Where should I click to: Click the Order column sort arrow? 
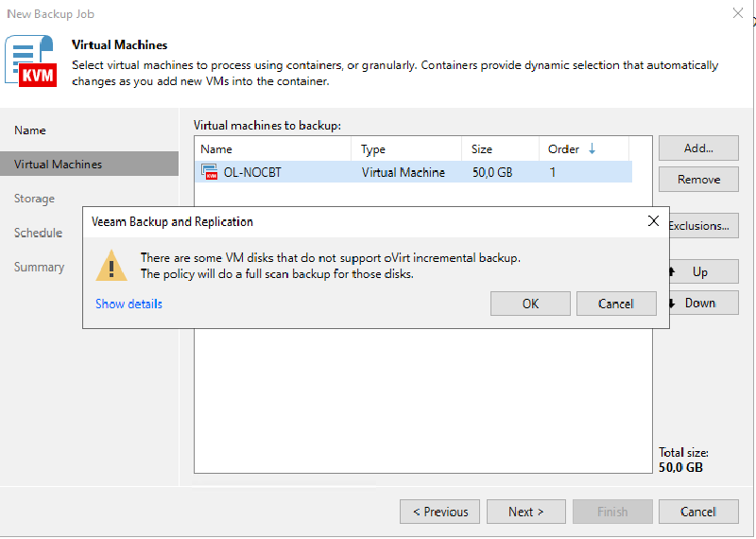coord(593,149)
